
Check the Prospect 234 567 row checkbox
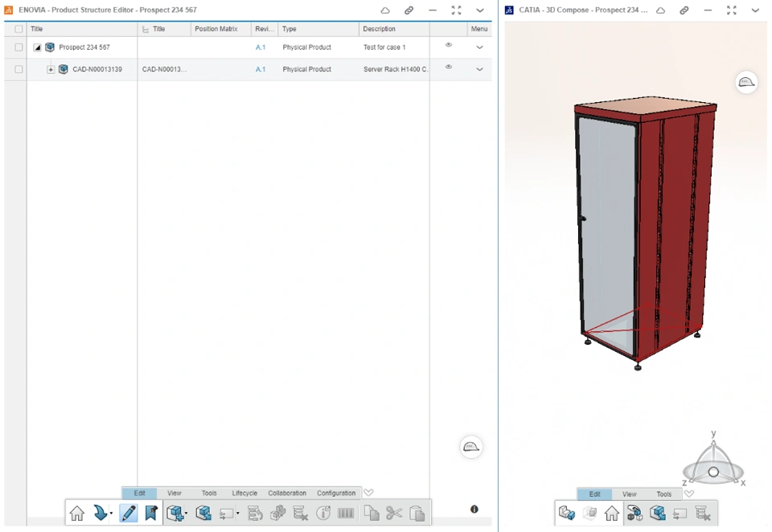point(18,47)
